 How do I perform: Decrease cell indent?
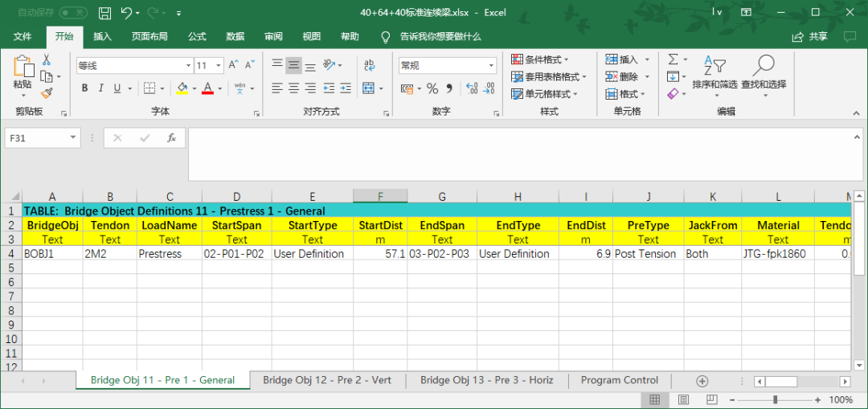[329, 88]
